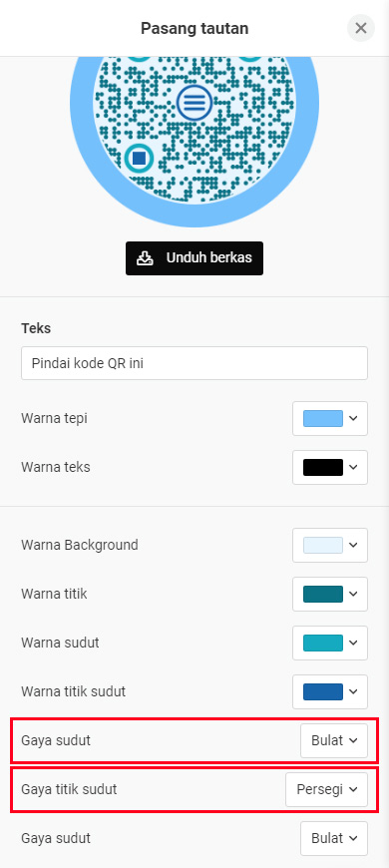This screenshot has height=868, width=389.
Task: Open the Warna titik color dropdown
Action: coord(330,594)
